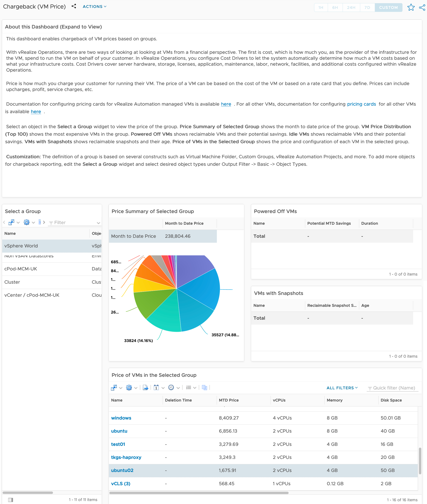The width and height of the screenshot is (427, 504).
Task: Click the clock time icon in Price of VMs
Action: pos(171,388)
